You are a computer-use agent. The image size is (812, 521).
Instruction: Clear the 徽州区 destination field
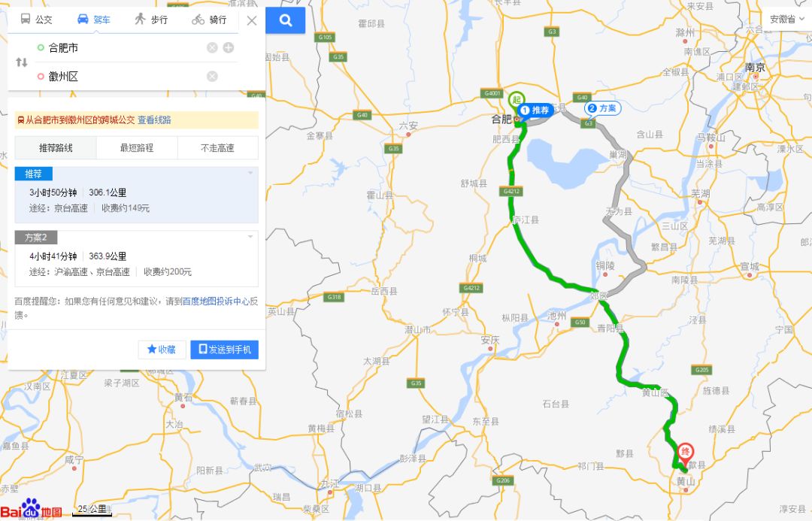coord(212,76)
